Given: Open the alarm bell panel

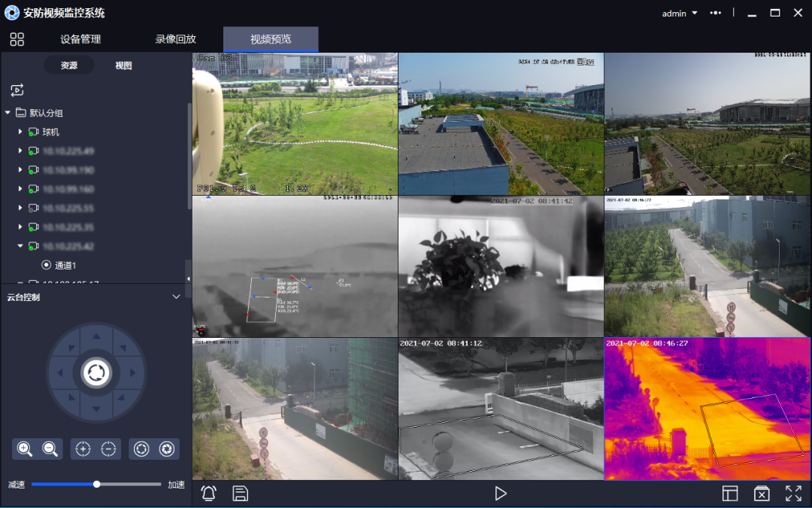Looking at the screenshot, I should [x=208, y=494].
